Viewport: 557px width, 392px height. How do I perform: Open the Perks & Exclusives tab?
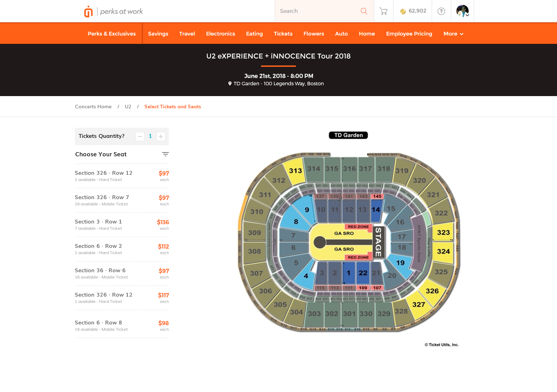click(112, 34)
